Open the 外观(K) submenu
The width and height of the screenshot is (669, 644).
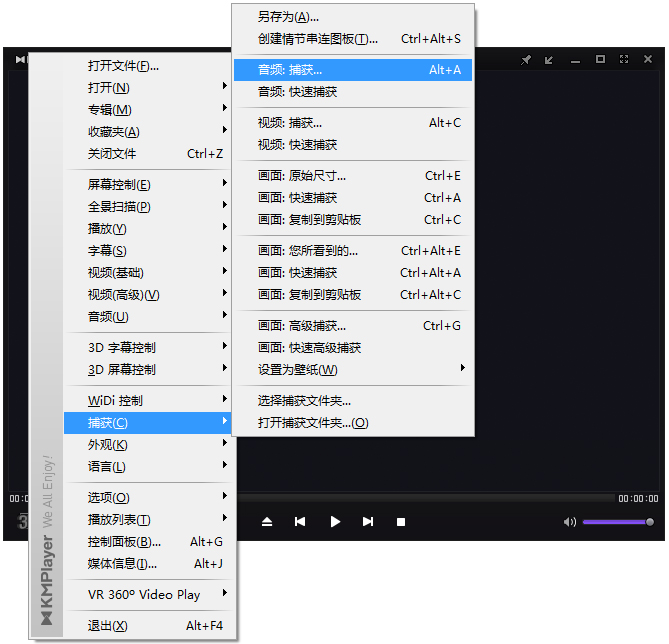148,444
